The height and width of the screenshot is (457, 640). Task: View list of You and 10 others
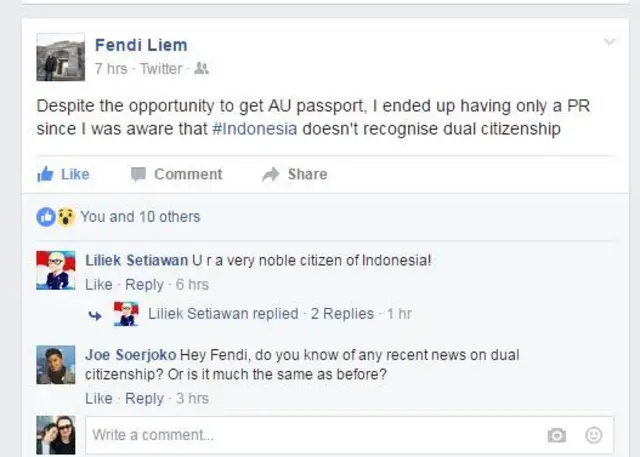pyautogui.click(x=140, y=216)
